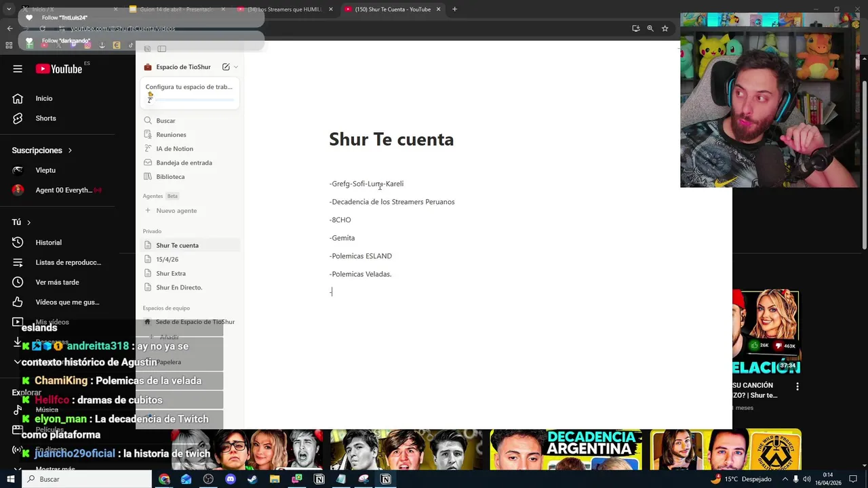868x488 pixels.
Task: Click the -Polemicas ESLAND line
Action: click(360, 256)
